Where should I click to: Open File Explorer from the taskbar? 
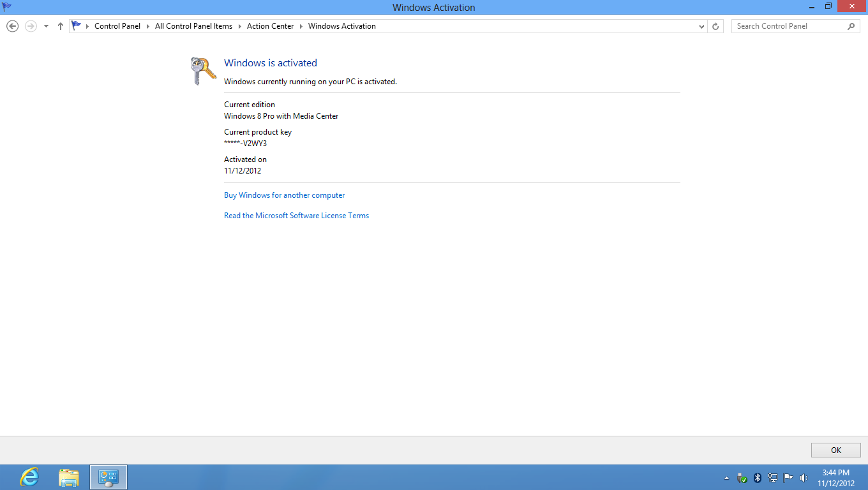[69, 477]
